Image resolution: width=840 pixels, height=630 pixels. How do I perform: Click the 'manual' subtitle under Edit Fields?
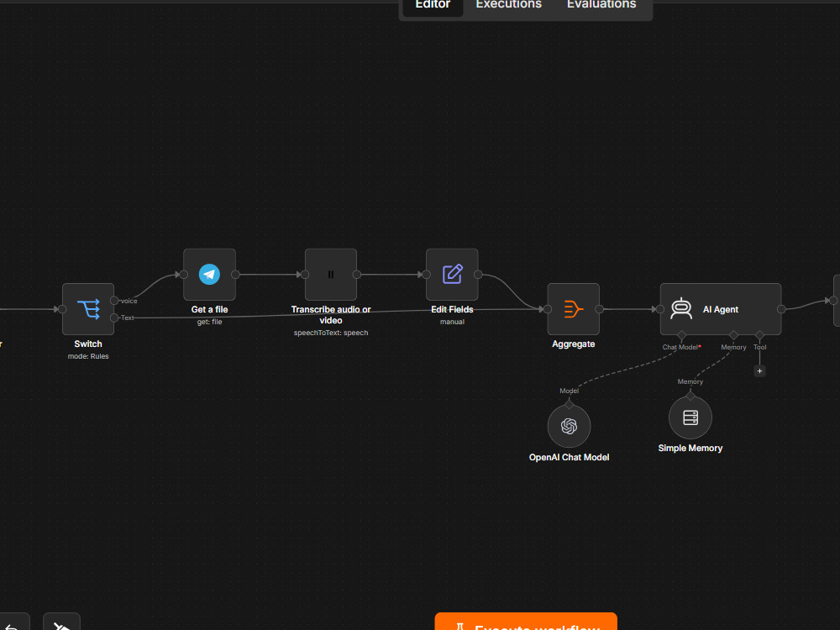[x=452, y=322]
